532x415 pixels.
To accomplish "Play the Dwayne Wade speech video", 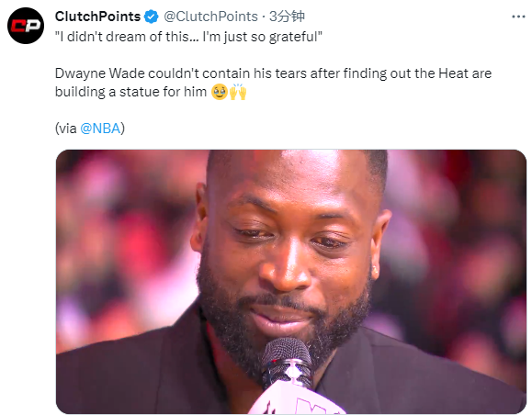I will click(291, 282).
